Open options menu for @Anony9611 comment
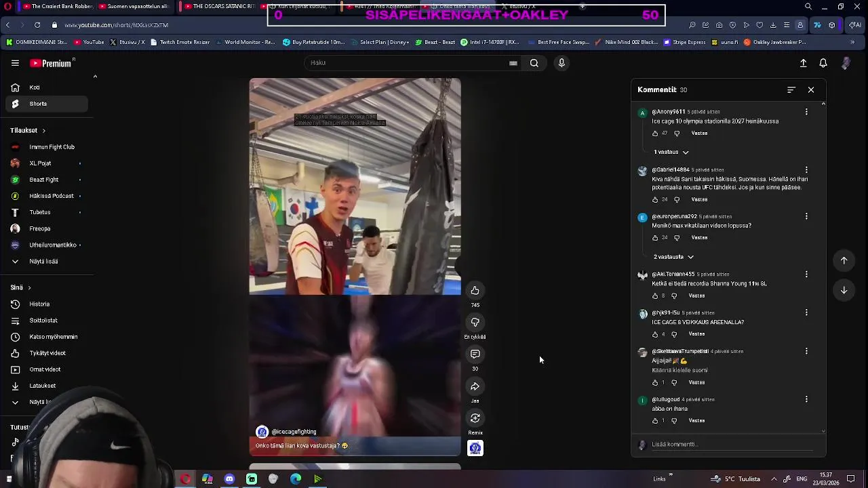The height and width of the screenshot is (488, 868). point(806,112)
